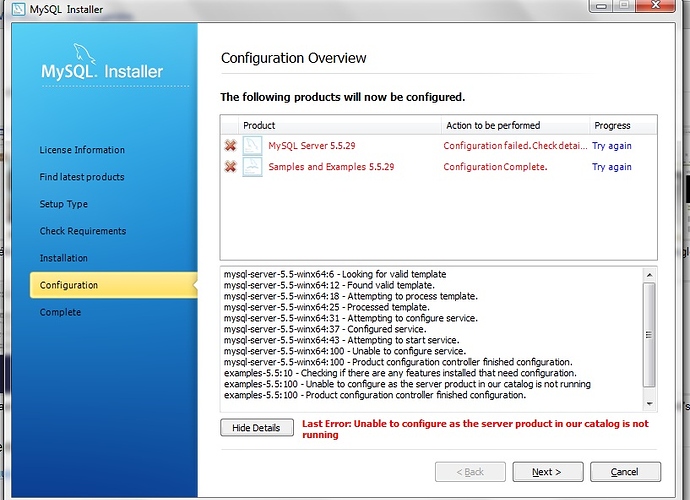
Task: Click log line 'Attempting to process template.'
Action: coord(351,296)
